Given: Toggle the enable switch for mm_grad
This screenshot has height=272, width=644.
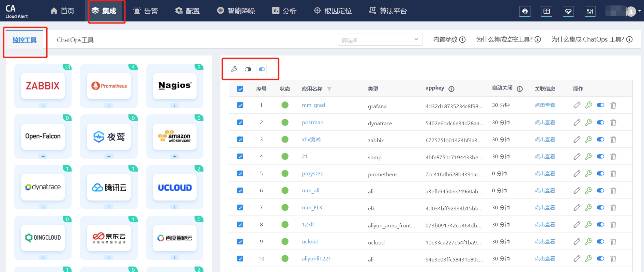Looking at the screenshot, I should (x=600, y=105).
